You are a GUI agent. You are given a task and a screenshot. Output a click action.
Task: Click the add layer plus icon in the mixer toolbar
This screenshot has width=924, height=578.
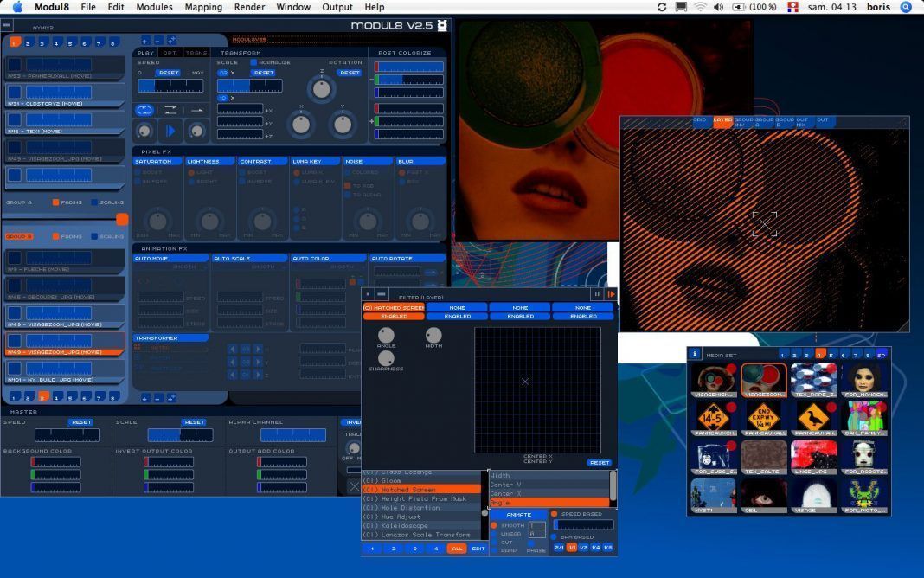(144, 39)
